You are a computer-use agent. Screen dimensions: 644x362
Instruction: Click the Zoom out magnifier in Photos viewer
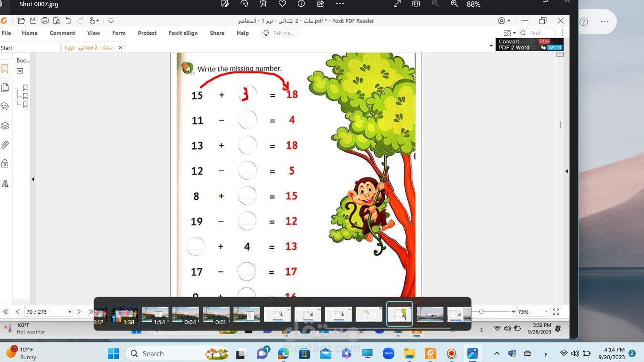pyautogui.click(x=435, y=4)
